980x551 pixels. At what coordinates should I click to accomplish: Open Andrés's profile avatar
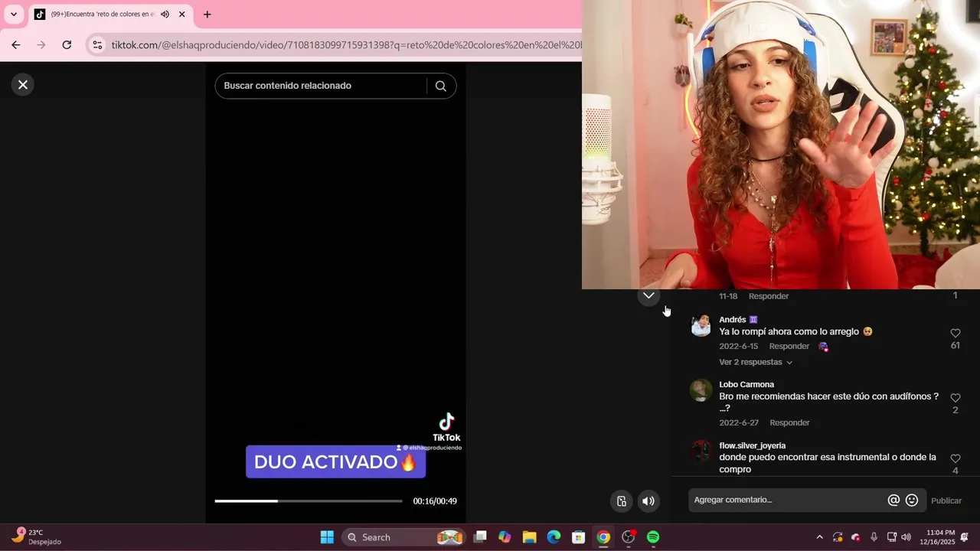click(701, 325)
